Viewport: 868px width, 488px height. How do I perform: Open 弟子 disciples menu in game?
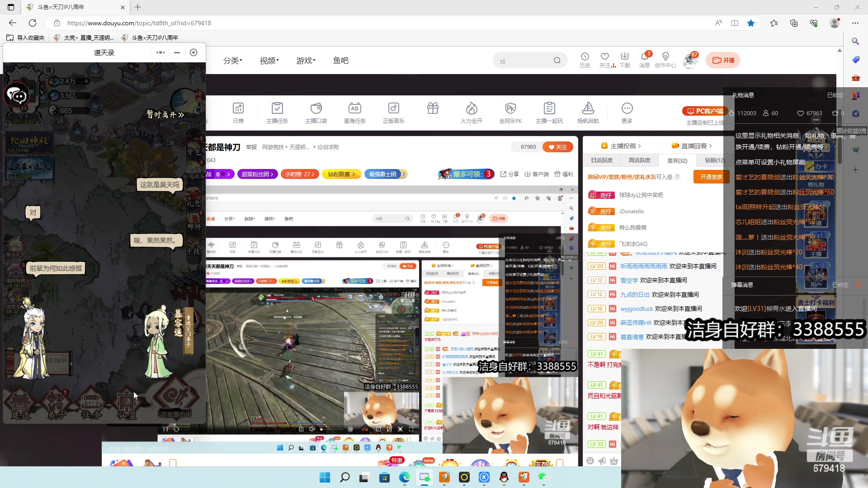pos(56,404)
